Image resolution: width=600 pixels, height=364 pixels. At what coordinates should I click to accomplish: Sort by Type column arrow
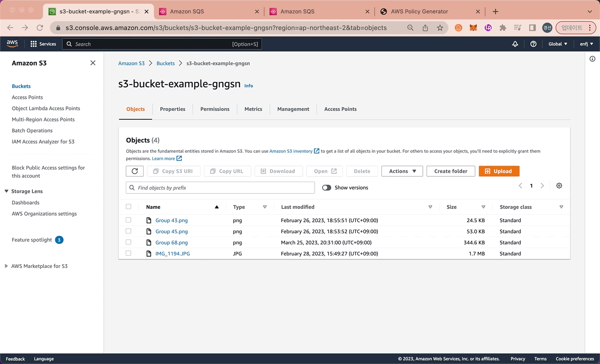[265, 207]
